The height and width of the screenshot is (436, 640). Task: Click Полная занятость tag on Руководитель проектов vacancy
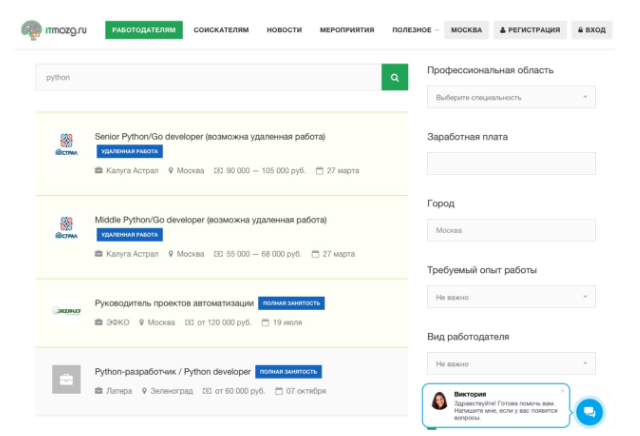click(291, 303)
